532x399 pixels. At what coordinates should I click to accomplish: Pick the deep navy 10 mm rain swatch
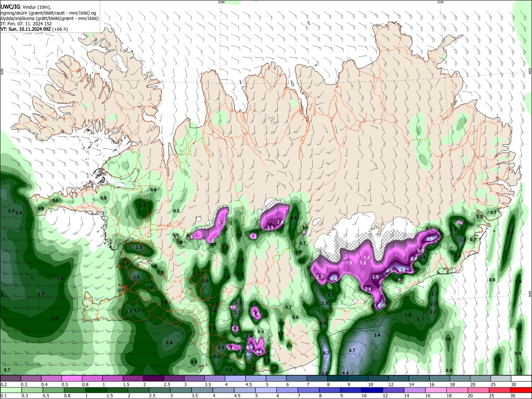tap(372, 390)
